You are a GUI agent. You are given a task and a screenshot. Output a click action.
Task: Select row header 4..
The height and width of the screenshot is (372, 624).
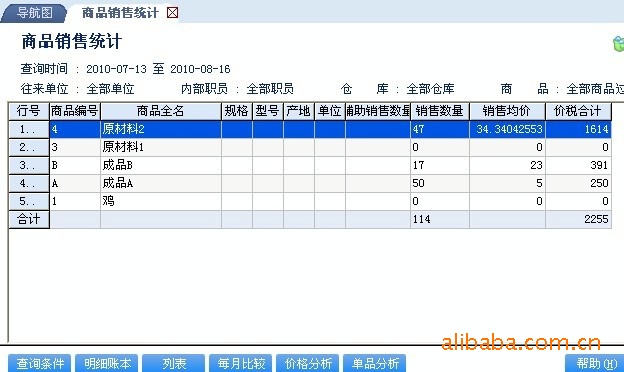[29, 183]
